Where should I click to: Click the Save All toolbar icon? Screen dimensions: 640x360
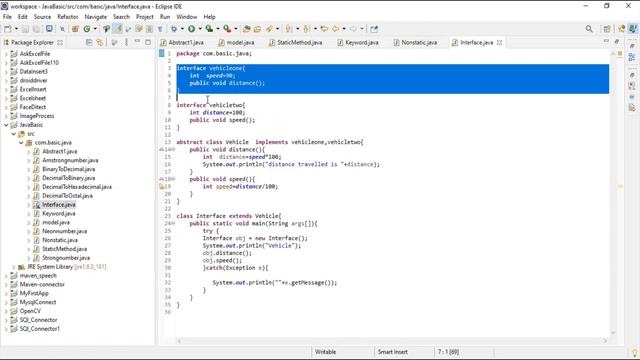36,29
